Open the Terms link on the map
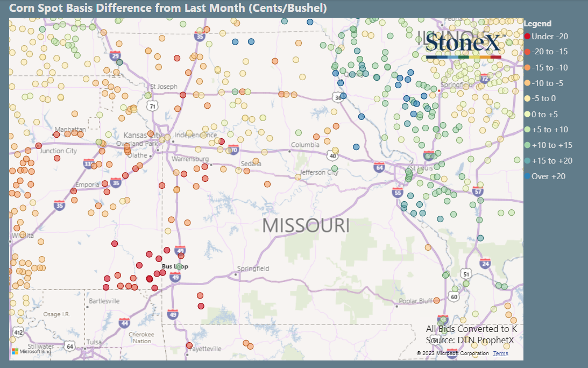The height and width of the screenshot is (368, 588). click(x=501, y=353)
